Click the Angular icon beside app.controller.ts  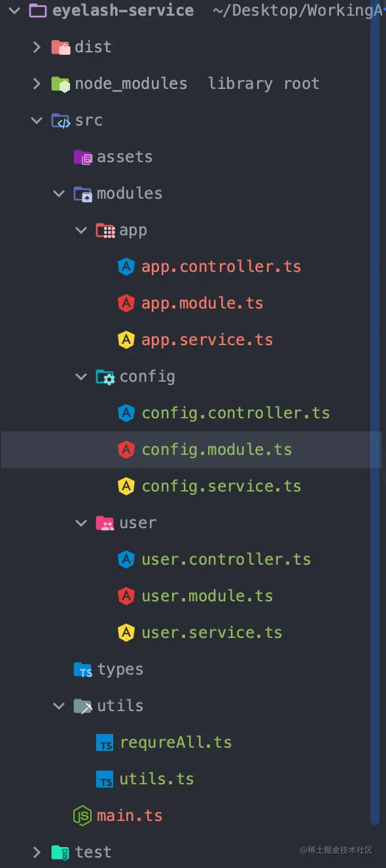point(126,267)
